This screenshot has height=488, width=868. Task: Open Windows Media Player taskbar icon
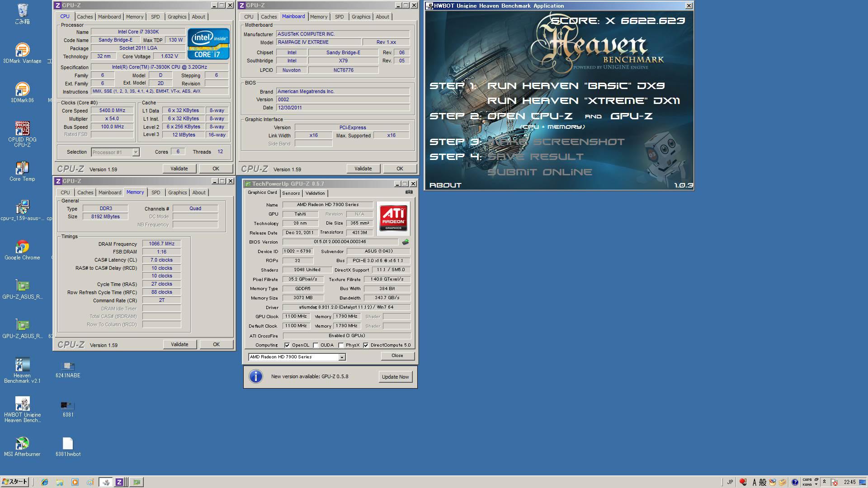tap(75, 482)
